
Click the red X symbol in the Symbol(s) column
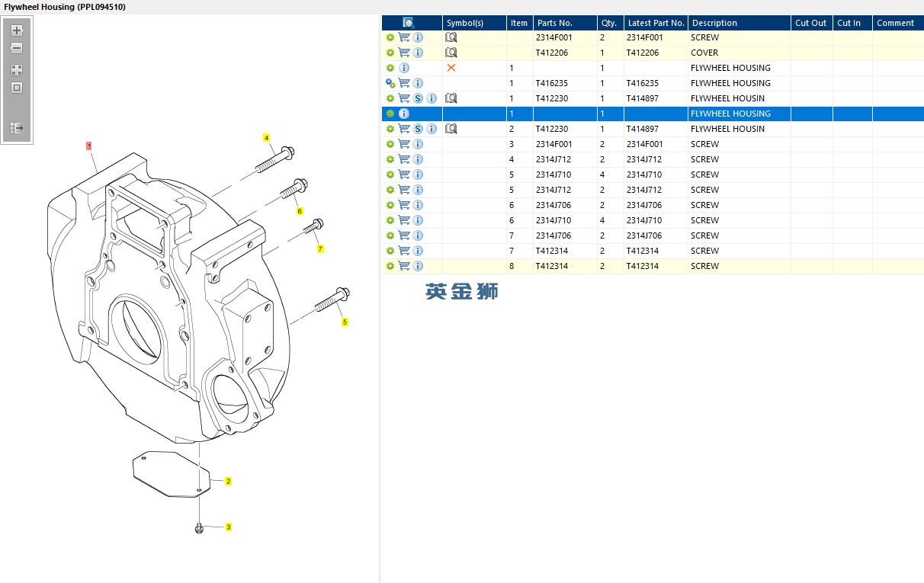click(x=451, y=68)
